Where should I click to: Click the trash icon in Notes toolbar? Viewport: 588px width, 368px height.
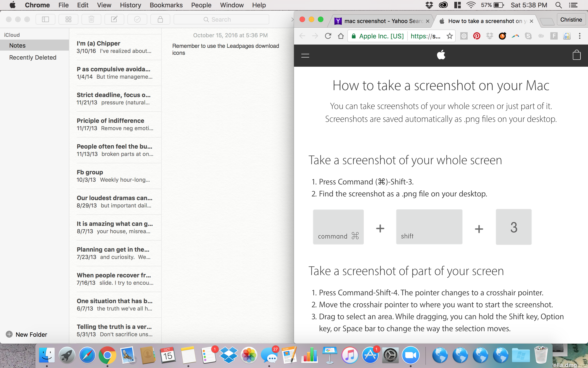coord(91,19)
